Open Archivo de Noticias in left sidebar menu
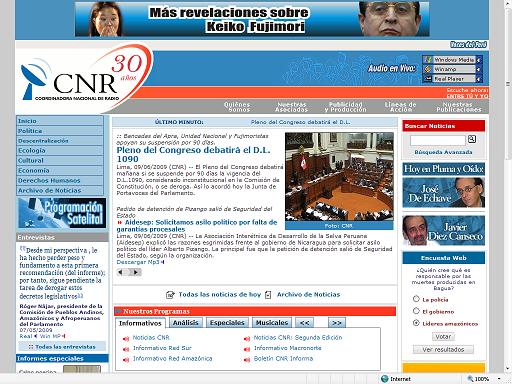This screenshot has height=384, width=512. click(60, 190)
